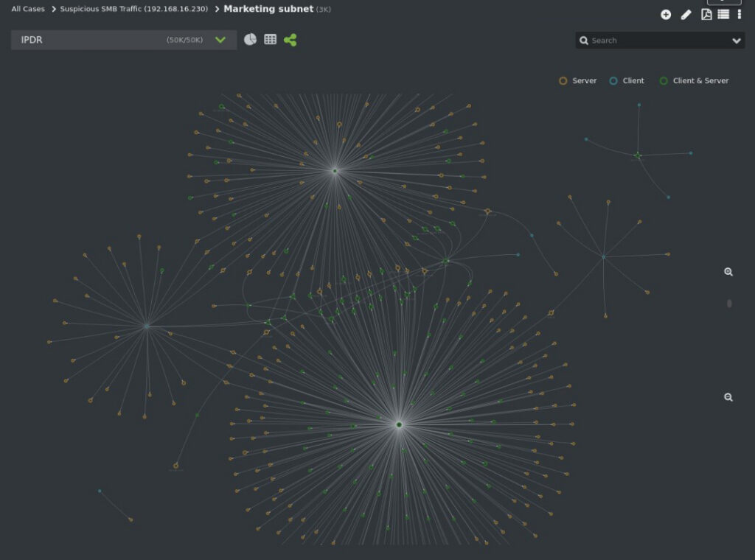Image resolution: width=755 pixels, height=560 pixels.
Task: Click the zoom slider handle
Action: tap(729, 304)
